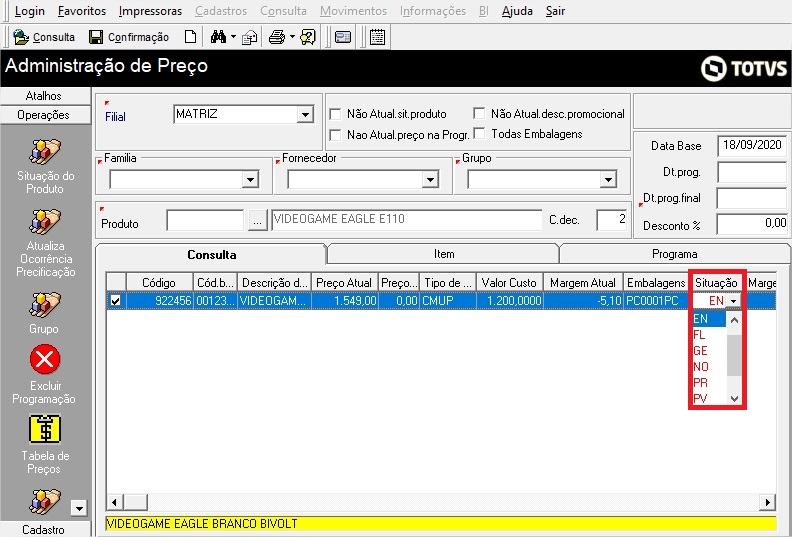Click the Código column header
The height and width of the screenshot is (537, 792).
159,282
